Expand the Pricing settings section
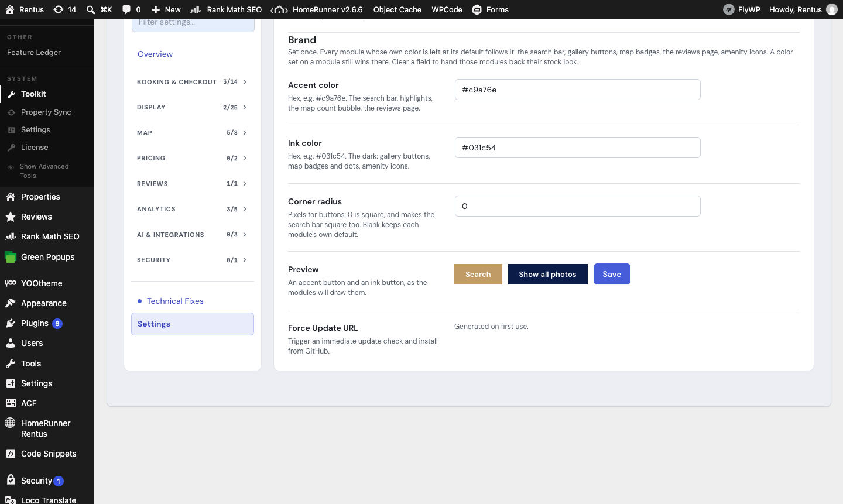 click(193, 158)
